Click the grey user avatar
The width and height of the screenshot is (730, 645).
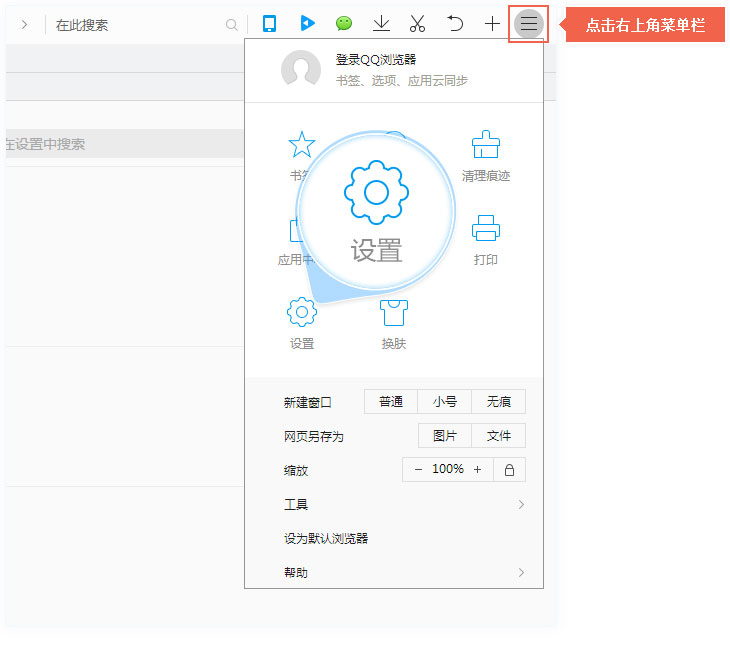pyautogui.click(x=301, y=69)
